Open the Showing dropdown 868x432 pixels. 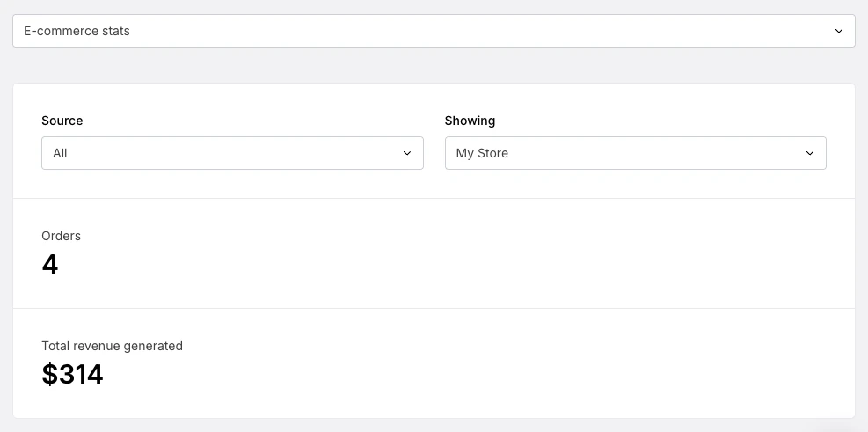635,153
